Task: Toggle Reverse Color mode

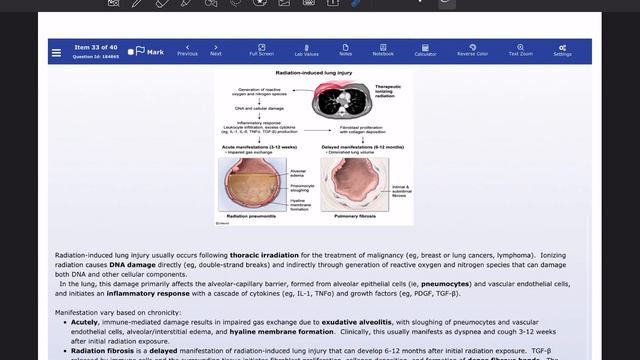Action: (472, 51)
